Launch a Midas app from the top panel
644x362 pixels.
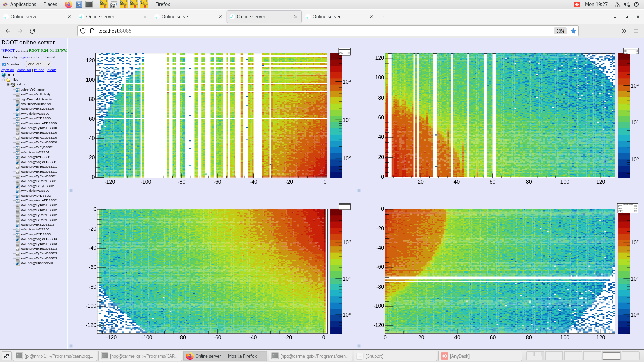(104, 4)
